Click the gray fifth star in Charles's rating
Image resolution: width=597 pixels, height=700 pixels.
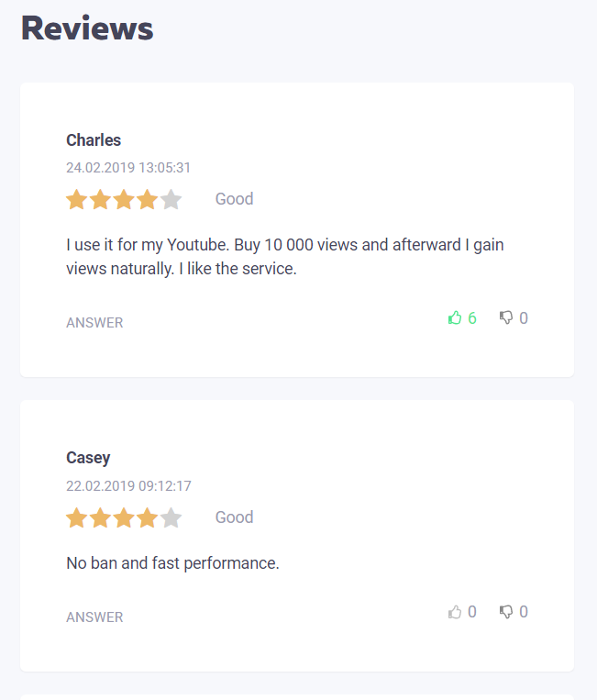[171, 200]
